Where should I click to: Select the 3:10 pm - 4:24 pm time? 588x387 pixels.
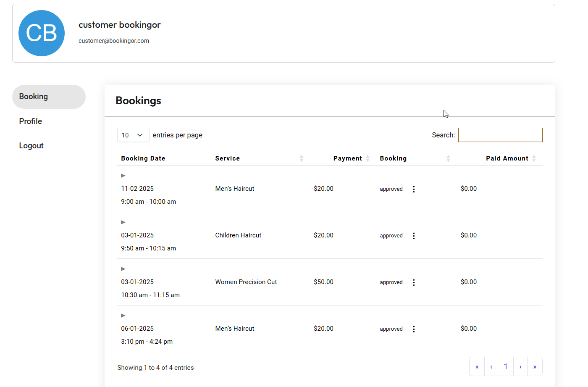[147, 342]
